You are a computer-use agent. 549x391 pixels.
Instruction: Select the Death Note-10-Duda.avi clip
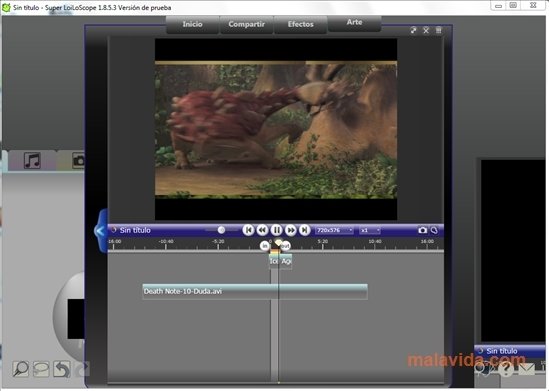255,291
